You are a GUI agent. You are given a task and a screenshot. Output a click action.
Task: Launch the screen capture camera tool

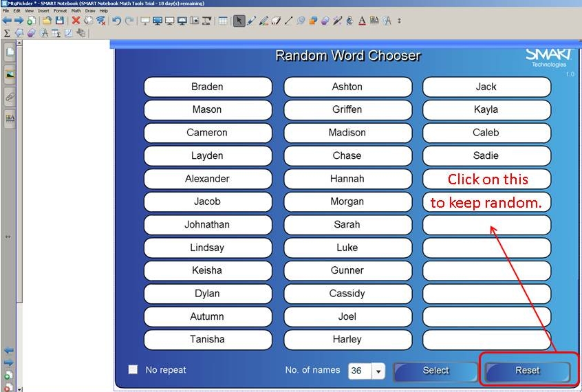tap(195, 21)
